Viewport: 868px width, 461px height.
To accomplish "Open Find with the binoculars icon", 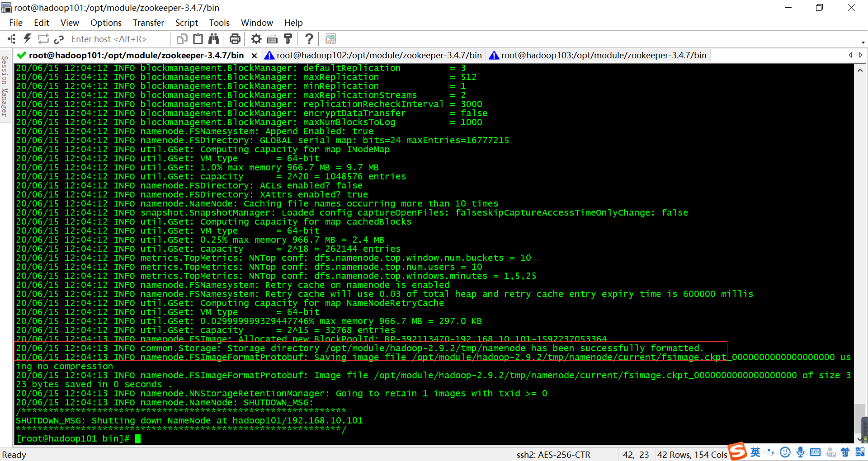I will click(x=214, y=39).
